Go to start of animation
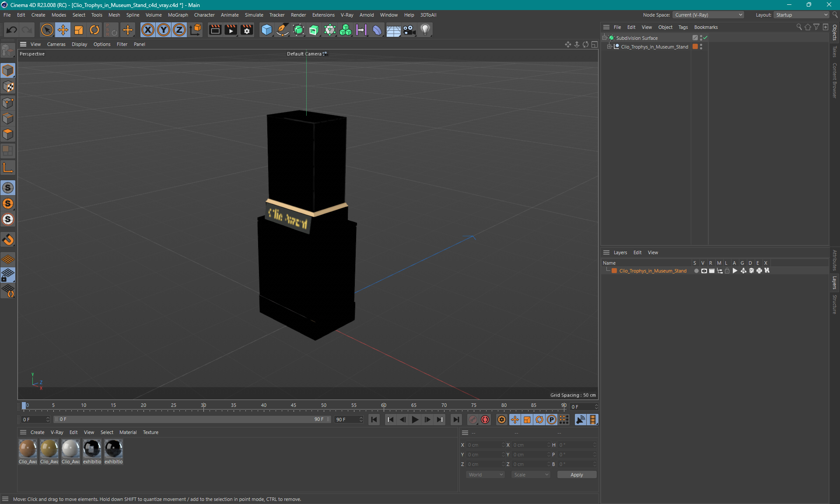The height and width of the screenshot is (504, 840). (x=374, y=420)
